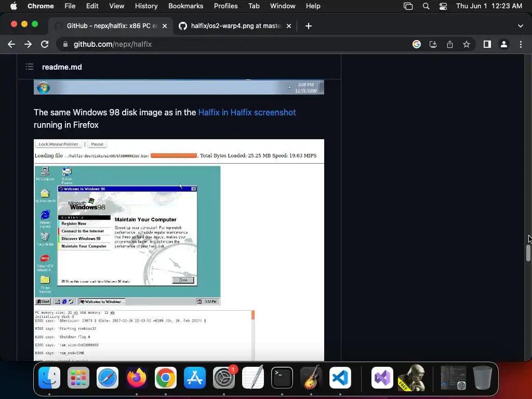This screenshot has width=532, height=399.
Task: Open Windows 7 taskbar screenshot image
Action: 179,87
